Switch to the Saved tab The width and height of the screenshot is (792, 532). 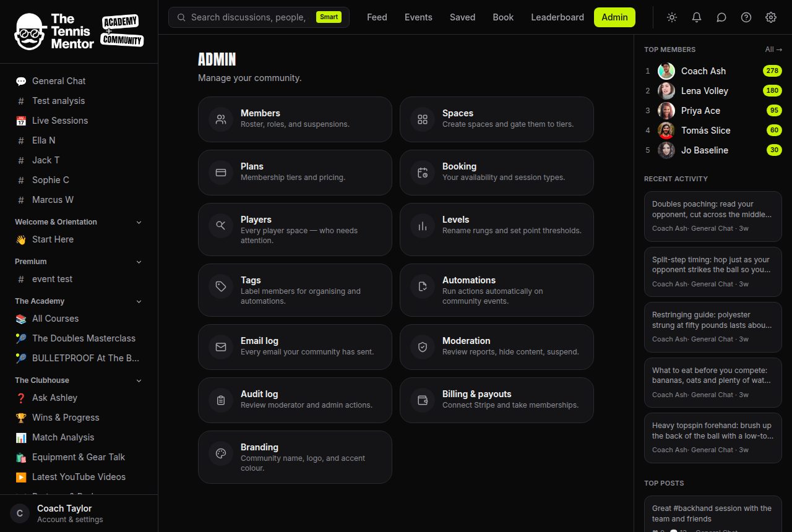(462, 17)
